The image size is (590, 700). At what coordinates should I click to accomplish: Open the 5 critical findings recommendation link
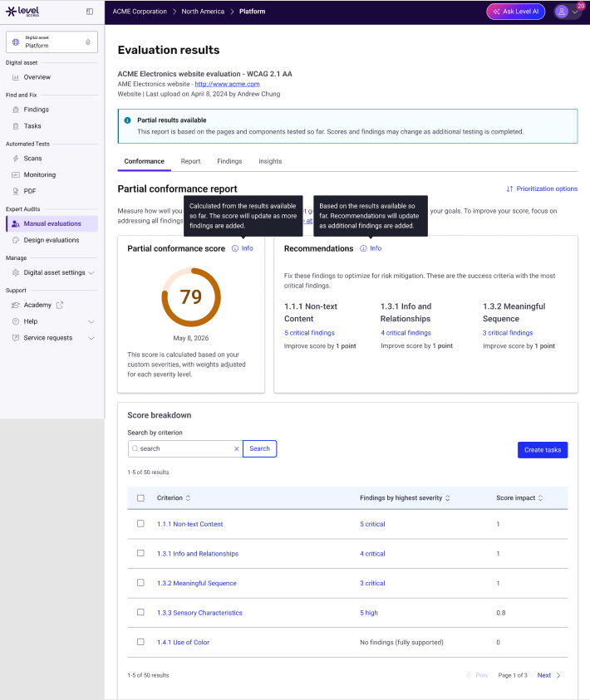[309, 333]
